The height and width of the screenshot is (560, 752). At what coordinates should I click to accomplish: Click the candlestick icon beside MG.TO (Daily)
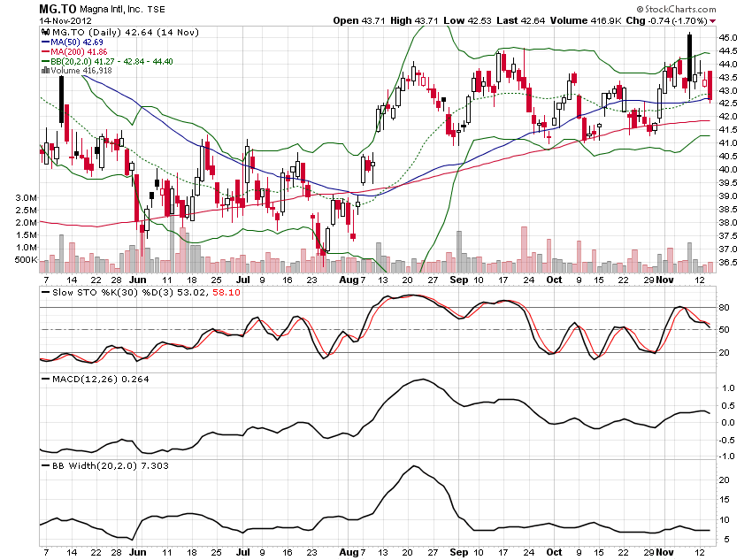45,32
